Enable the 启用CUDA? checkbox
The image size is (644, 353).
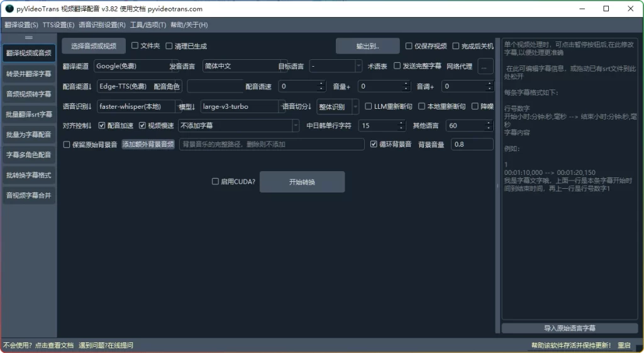click(x=216, y=182)
